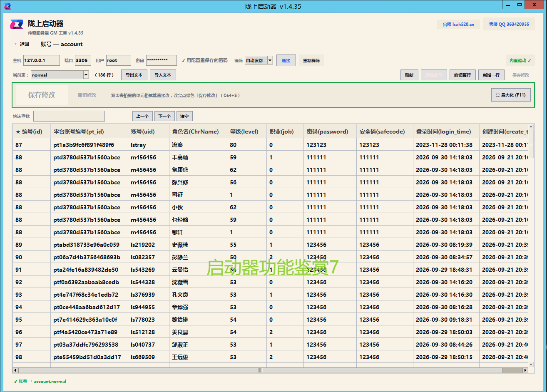Click the title bar app icon

tap(7, 6)
